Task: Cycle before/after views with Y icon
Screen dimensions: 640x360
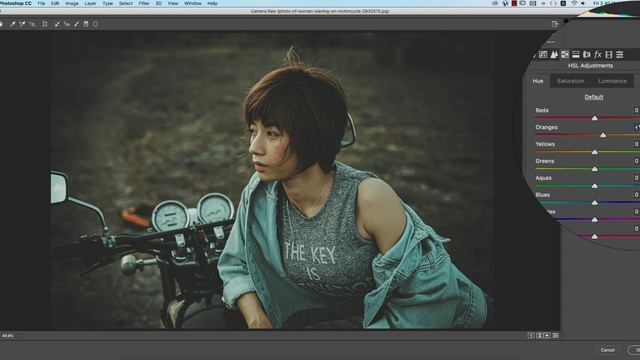Action: pos(531,336)
